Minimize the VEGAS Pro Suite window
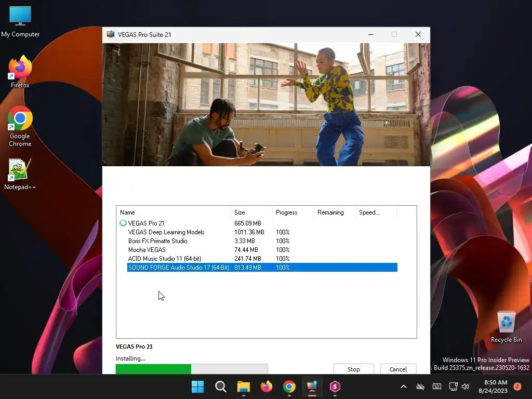Viewport: 532px width, 399px height. tap(371, 34)
